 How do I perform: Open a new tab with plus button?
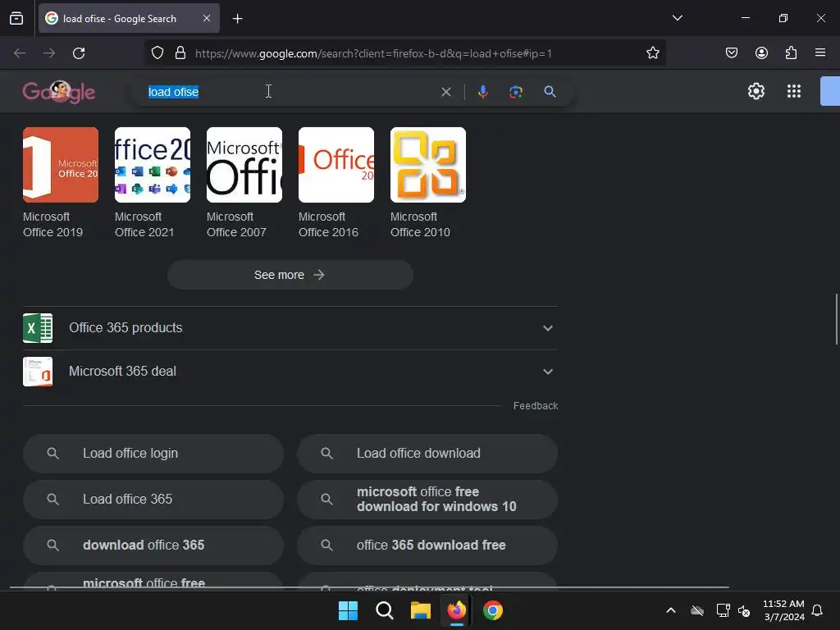tap(237, 19)
